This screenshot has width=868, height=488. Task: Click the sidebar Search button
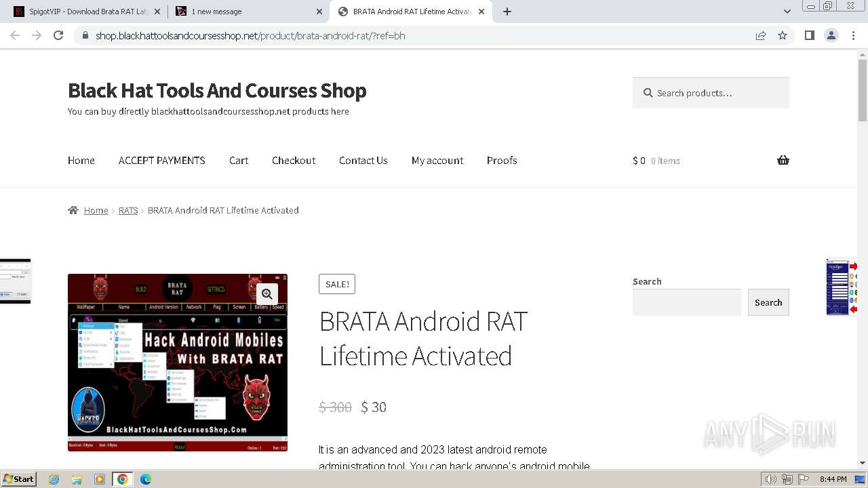[768, 302]
